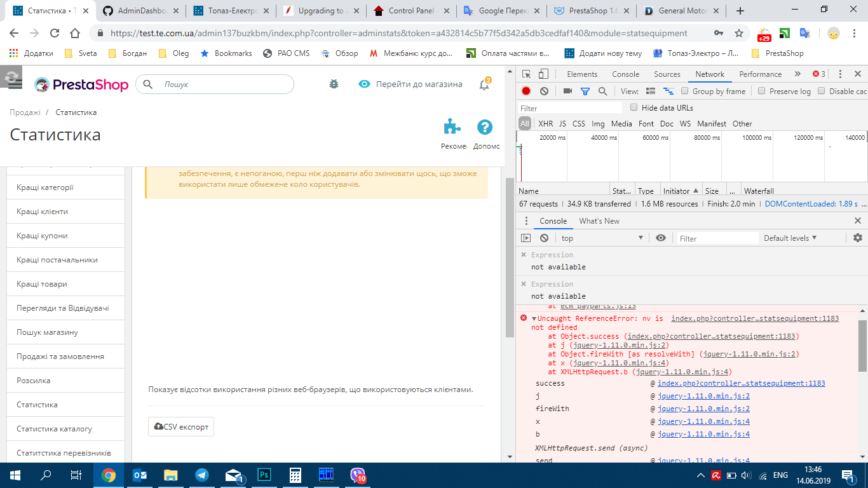Filter network requests by Img
This screenshot has height=488, width=868.
598,124
